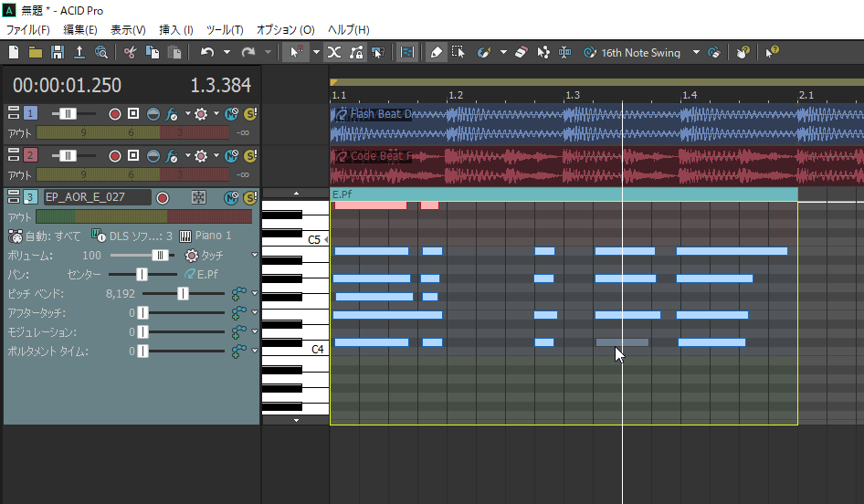Click the ボリューム slider handle on track 3
The height and width of the screenshot is (504, 864).
click(x=160, y=255)
